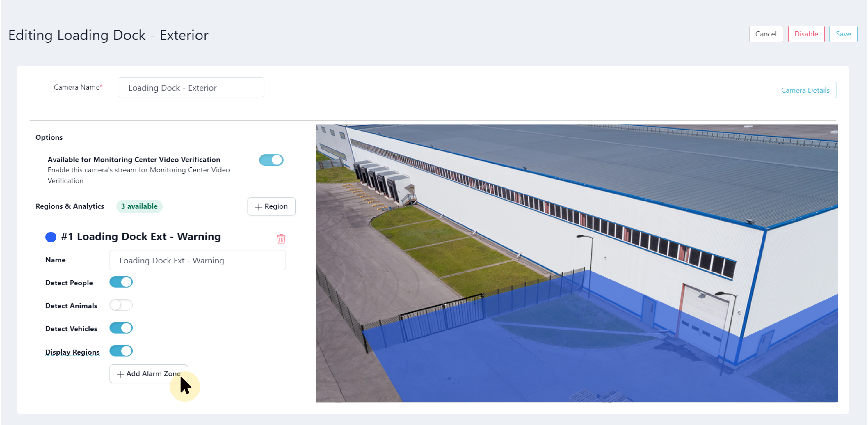
Task: Disable this camera
Action: (x=806, y=34)
